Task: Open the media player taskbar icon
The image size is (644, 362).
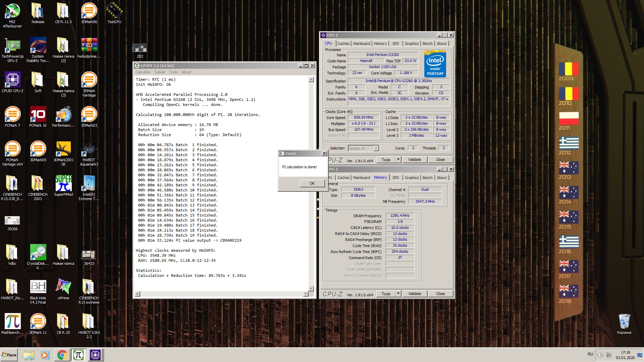Action: (45, 355)
